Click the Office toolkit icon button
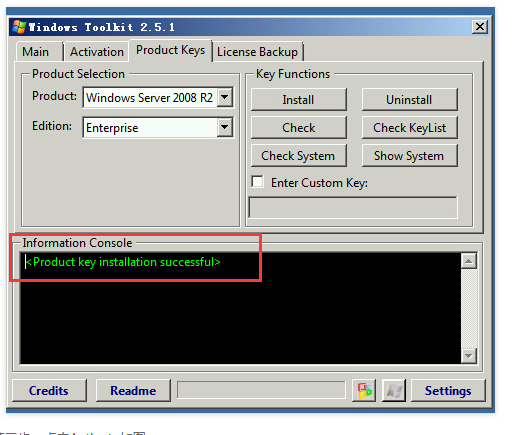This screenshot has width=528, height=435. click(364, 391)
